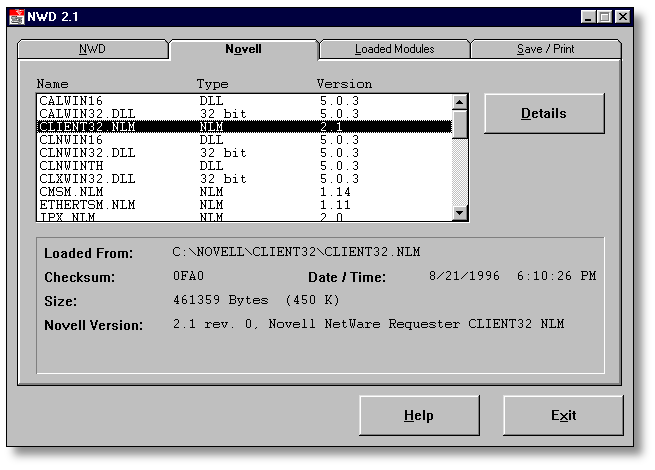Viewport: 655px width, 470px height.
Task: Minimize the NWD 2.1 window
Action: point(587,17)
